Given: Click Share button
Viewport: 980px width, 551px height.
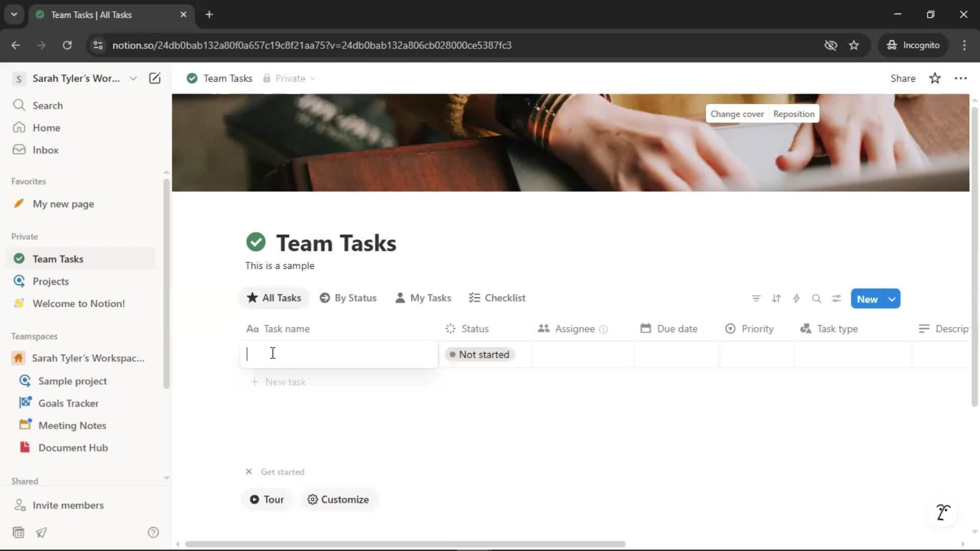Looking at the screenshot, I should (x=903, y=78).
